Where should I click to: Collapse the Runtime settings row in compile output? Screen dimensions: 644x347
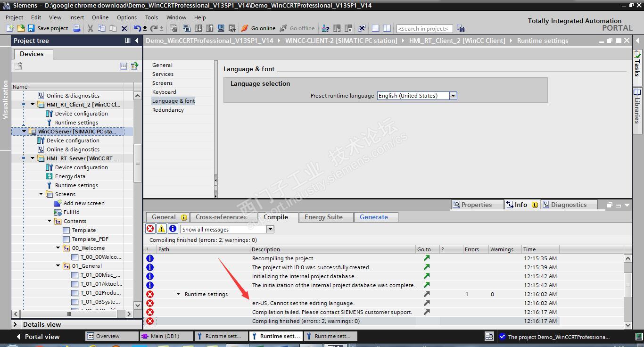tap(178, 294)
